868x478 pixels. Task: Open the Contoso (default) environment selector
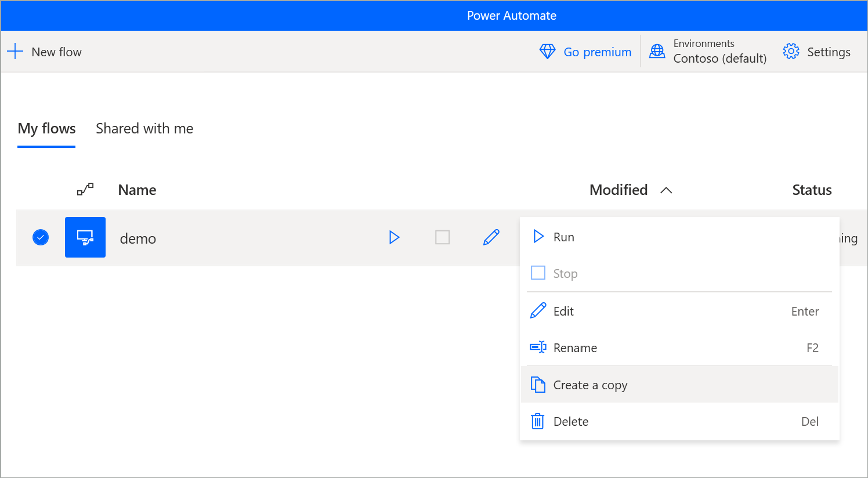720,59
